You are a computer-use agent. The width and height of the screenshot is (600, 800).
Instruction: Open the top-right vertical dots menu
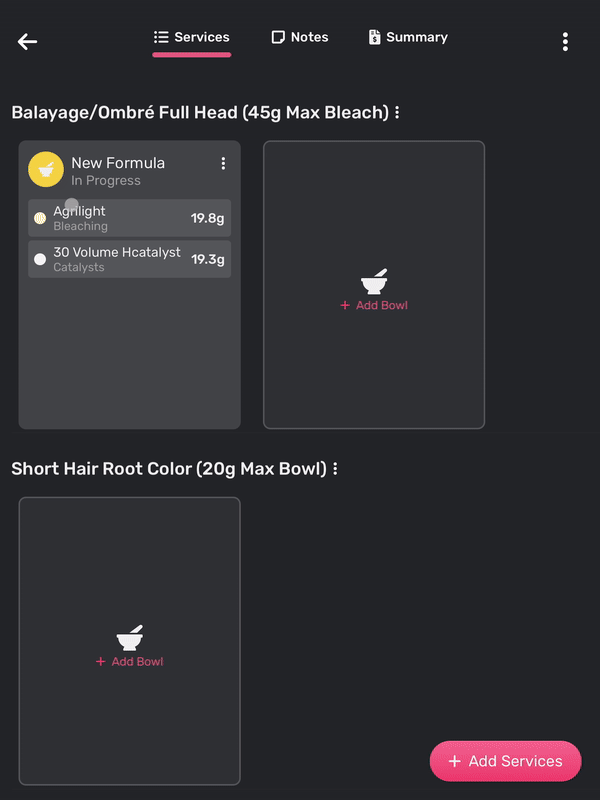pos(565,42)
